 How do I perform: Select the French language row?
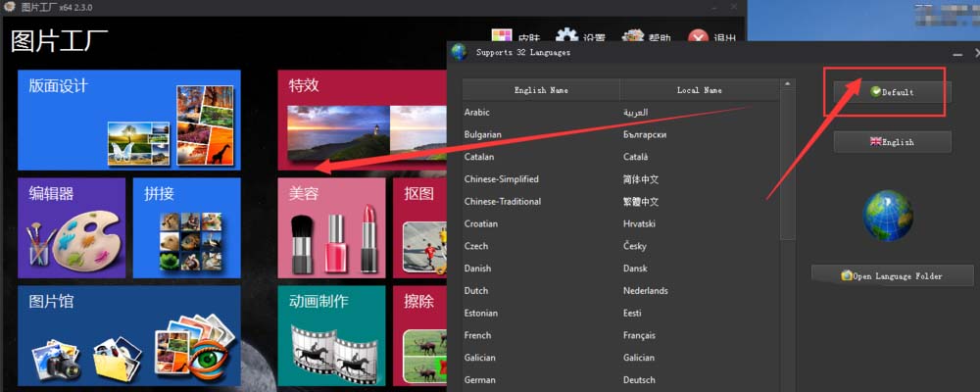[621, 335]
